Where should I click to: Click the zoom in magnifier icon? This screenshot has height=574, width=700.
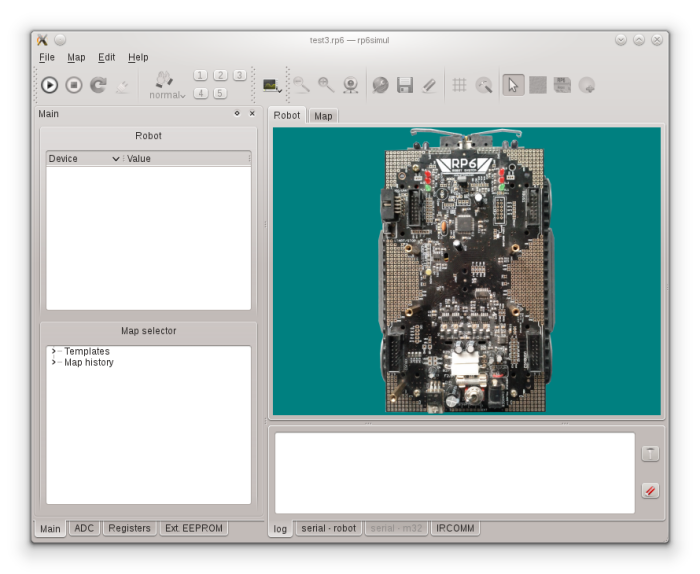[x=326, y=85]
